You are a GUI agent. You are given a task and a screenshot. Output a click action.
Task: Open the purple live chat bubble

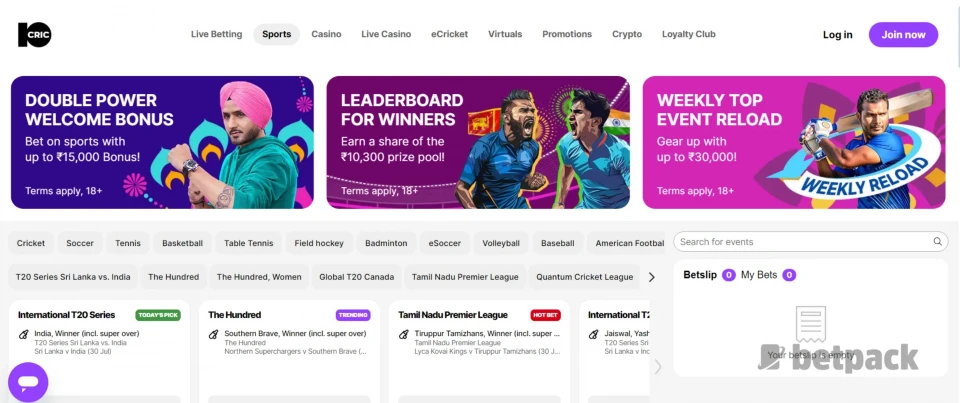click(28, 382)
